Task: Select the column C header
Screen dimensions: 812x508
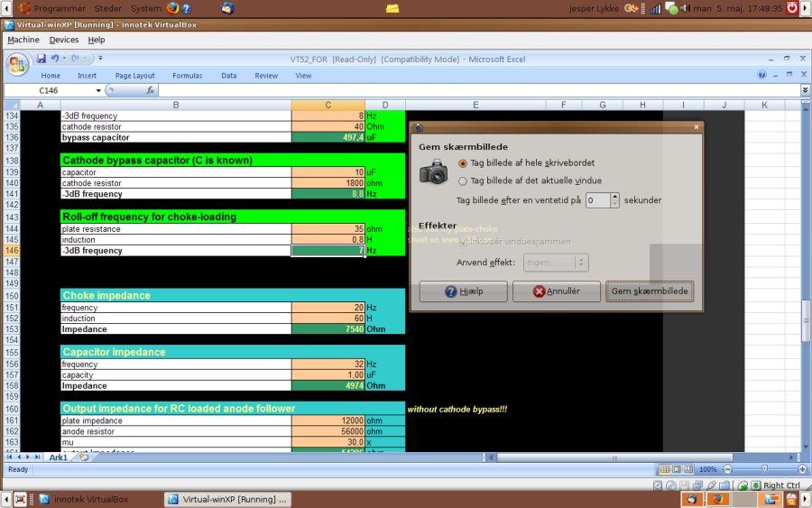Action: tap(328, 105)
